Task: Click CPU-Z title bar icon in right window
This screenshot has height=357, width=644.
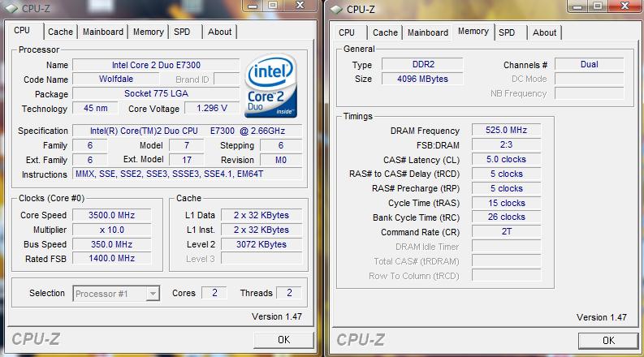Action: pos(336,10)
